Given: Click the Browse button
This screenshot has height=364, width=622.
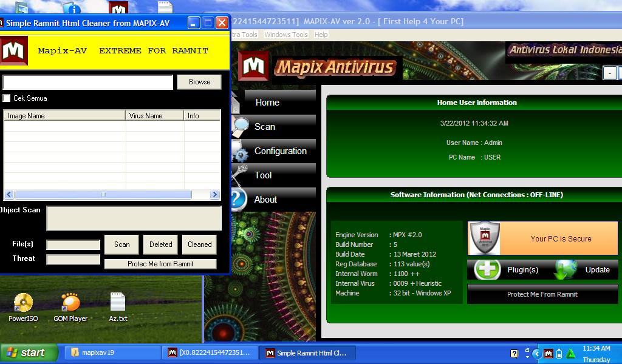Looking at the screenshot, I should [199, 82].
